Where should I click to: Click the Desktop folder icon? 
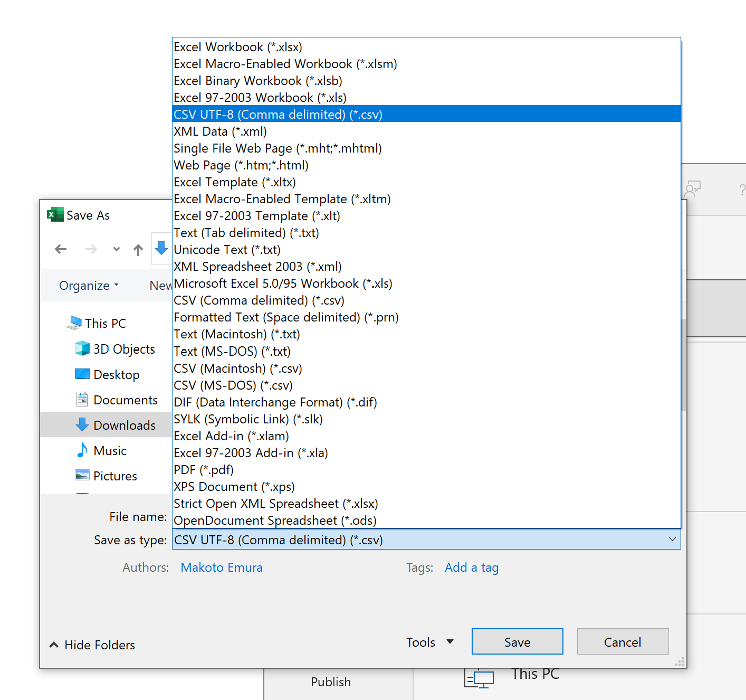[82, 374]
